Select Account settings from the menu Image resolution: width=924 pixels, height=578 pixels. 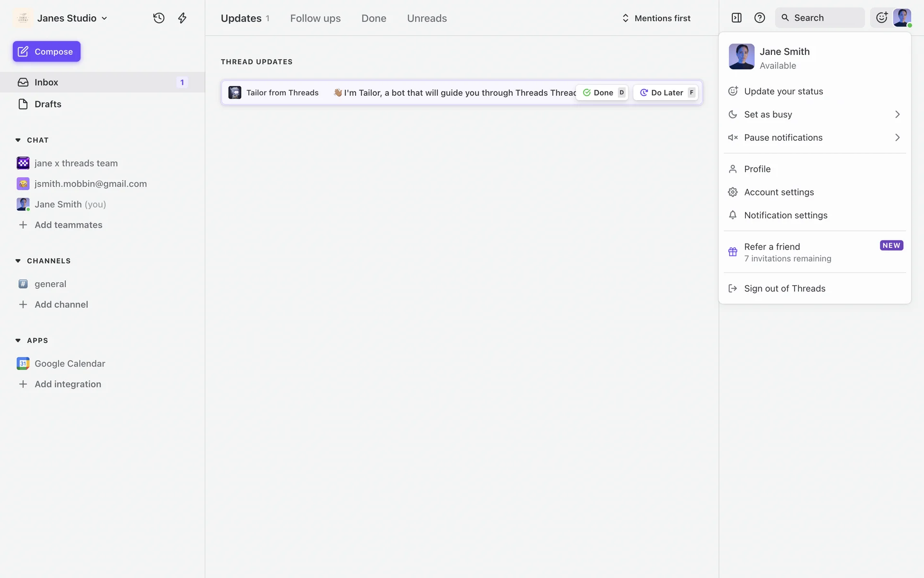(x=779, y=192)
